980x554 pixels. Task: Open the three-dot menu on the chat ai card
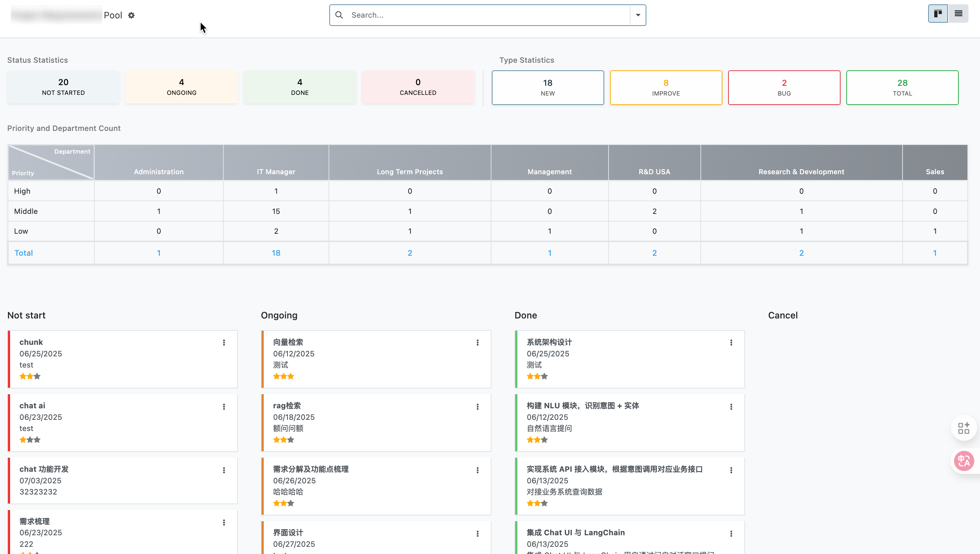tap(224, 406)
